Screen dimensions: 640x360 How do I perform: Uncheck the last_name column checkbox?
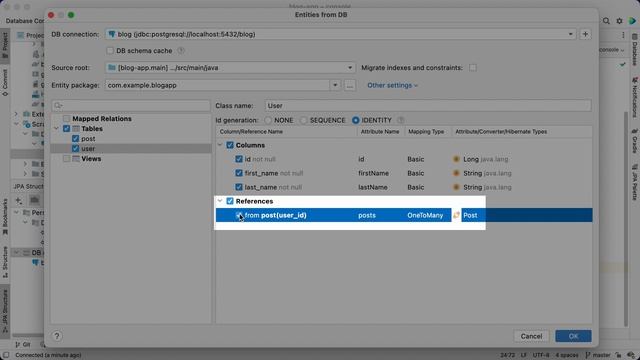point(239,187)
